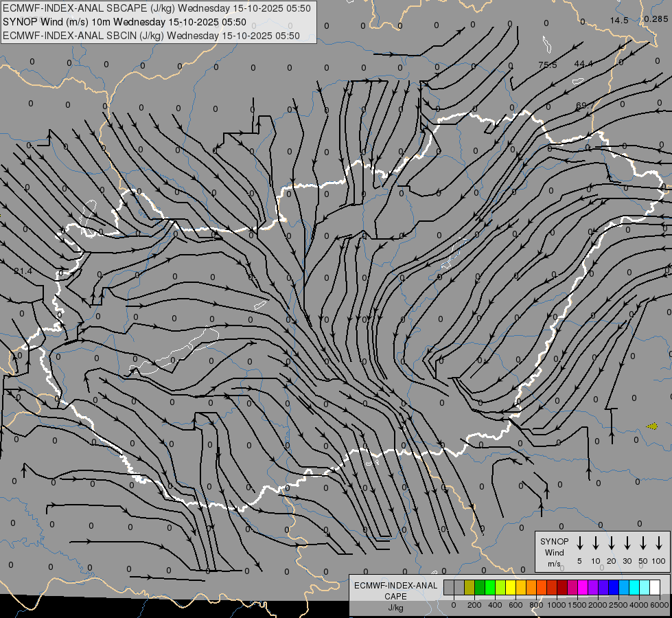
Task: Click the 800 tick label on CAPE scale
Action: [x=536, y=605]
